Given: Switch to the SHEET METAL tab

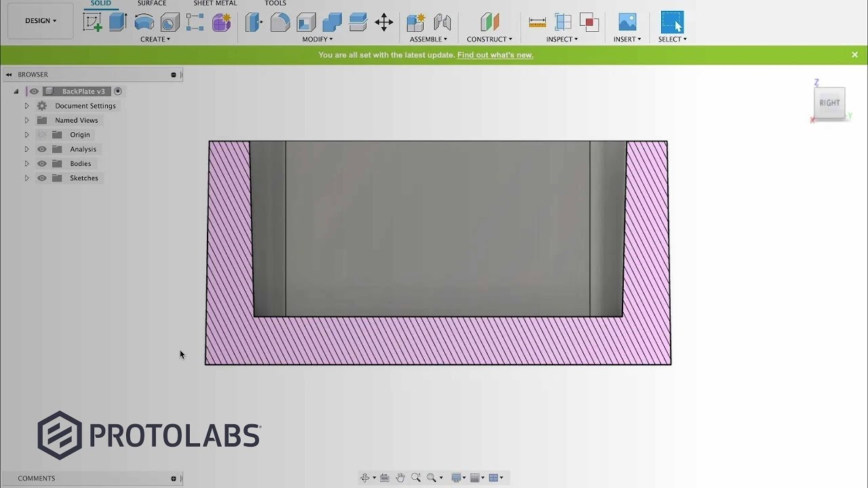Looking at the screenshot, I should click(215, 3).
